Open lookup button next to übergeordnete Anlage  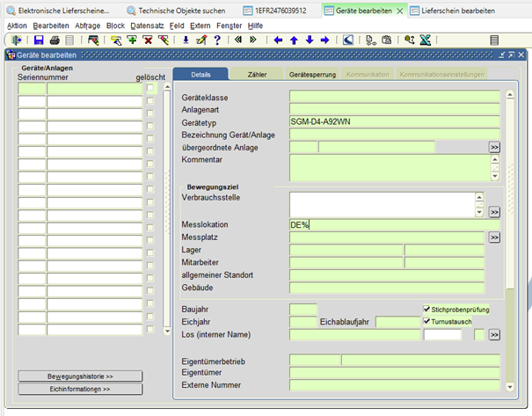click(x=494, y=147)
